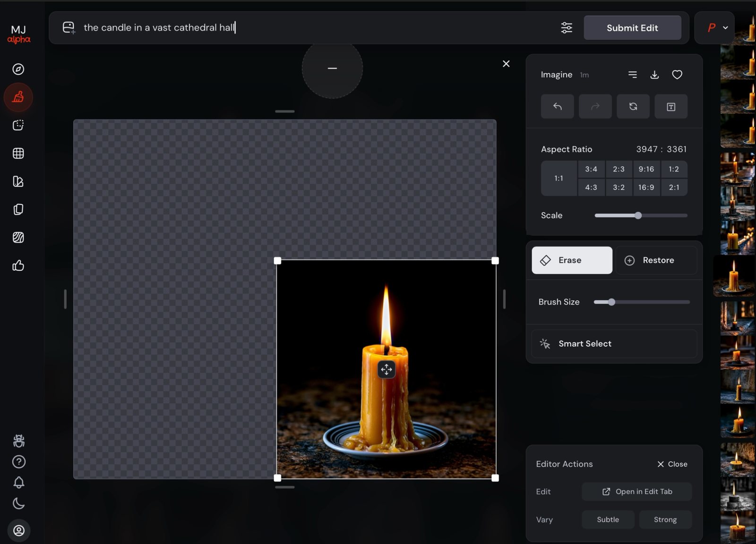Click the MJ alpha logo

coord(19,34)
